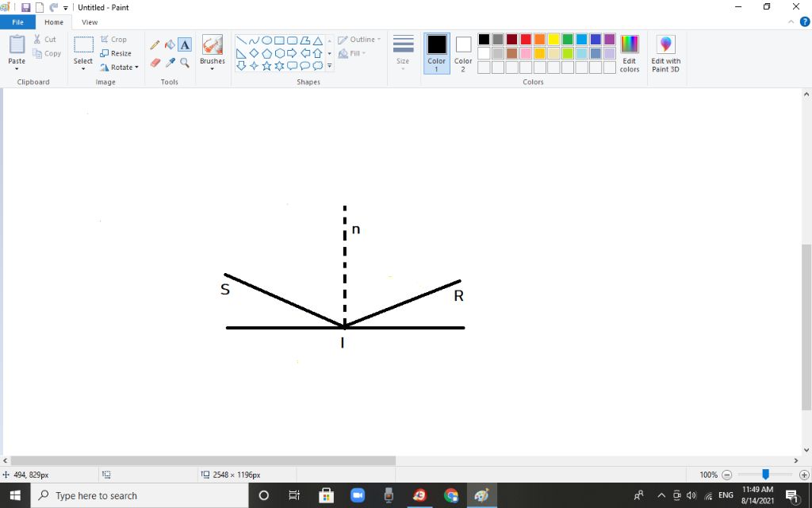This screenshot has width=812, height=508.
Task: Pick the brown color swatch
Action: pyautogui.click(x=511, y=53)
